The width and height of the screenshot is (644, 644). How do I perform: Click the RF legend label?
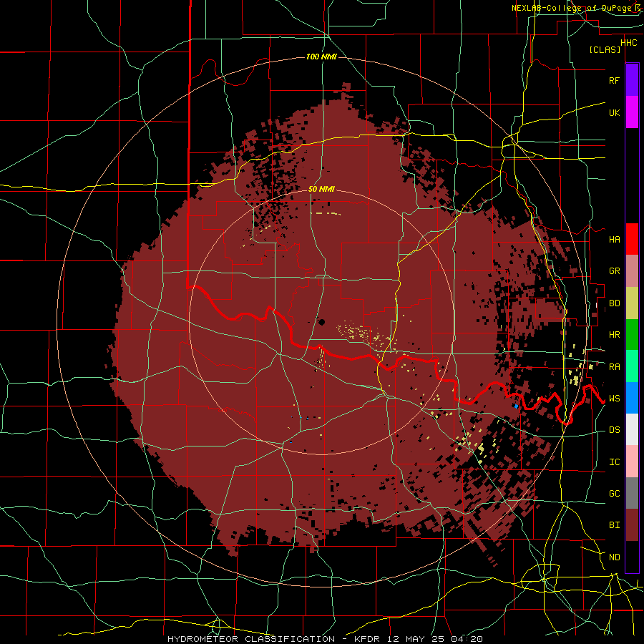[614, 80]
